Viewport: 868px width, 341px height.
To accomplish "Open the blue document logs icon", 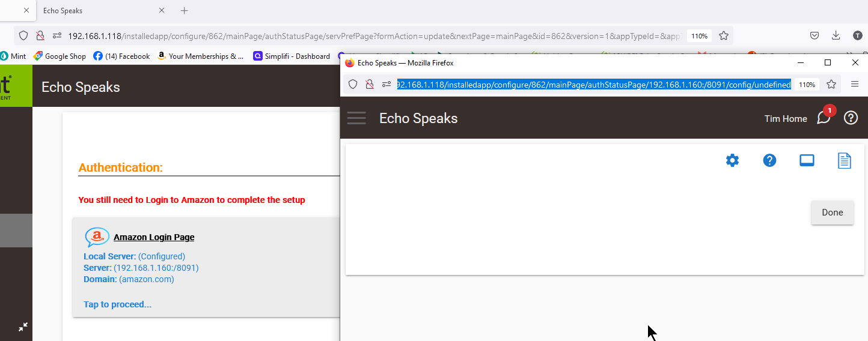I will click(845, 160).
